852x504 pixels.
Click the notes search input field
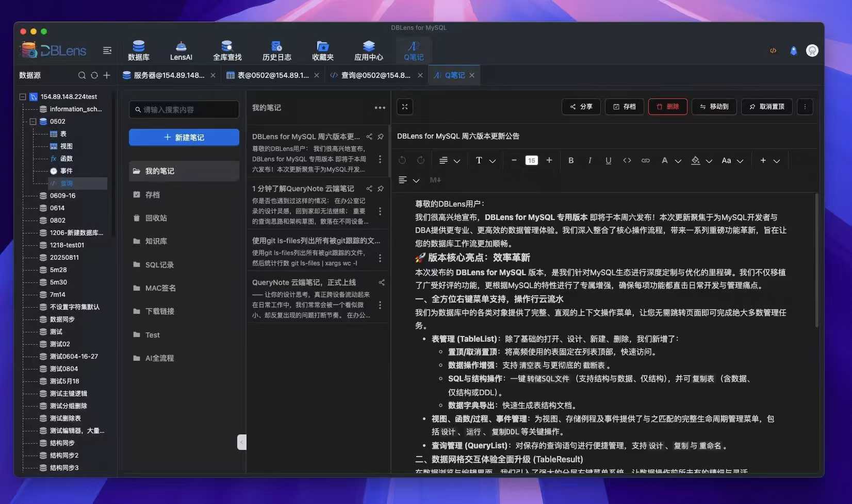coord(184,109)
